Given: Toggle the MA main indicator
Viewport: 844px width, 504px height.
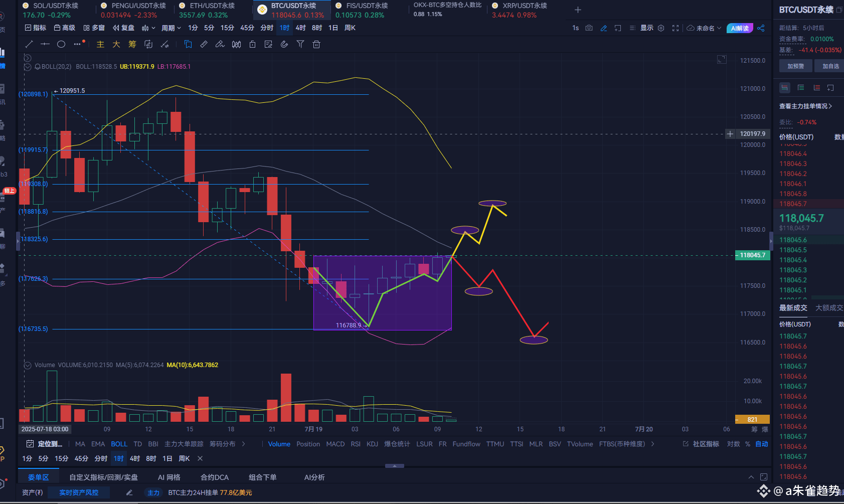Looking at the screenshot, I should 80,444.
